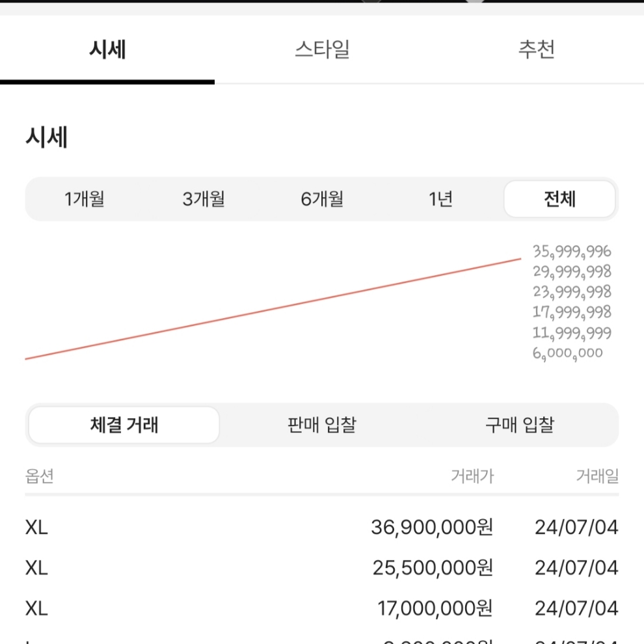
Task: Click the red price trend line
Action: [273, 309]
